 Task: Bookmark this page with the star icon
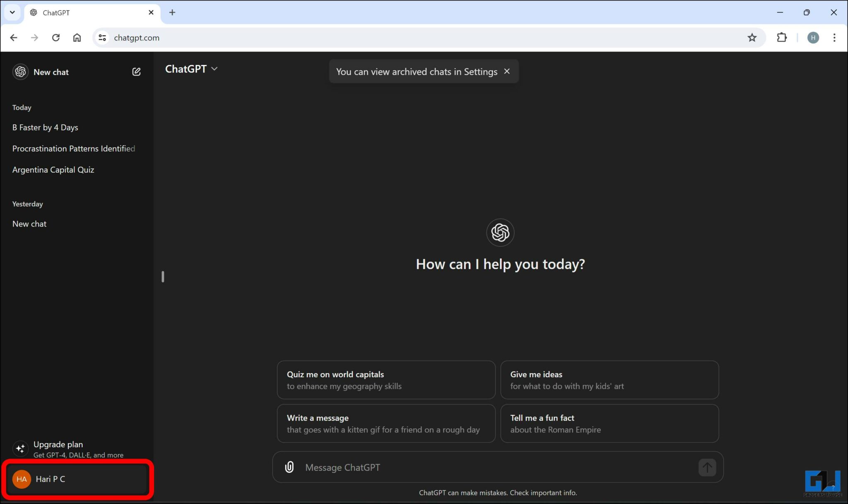752,37
